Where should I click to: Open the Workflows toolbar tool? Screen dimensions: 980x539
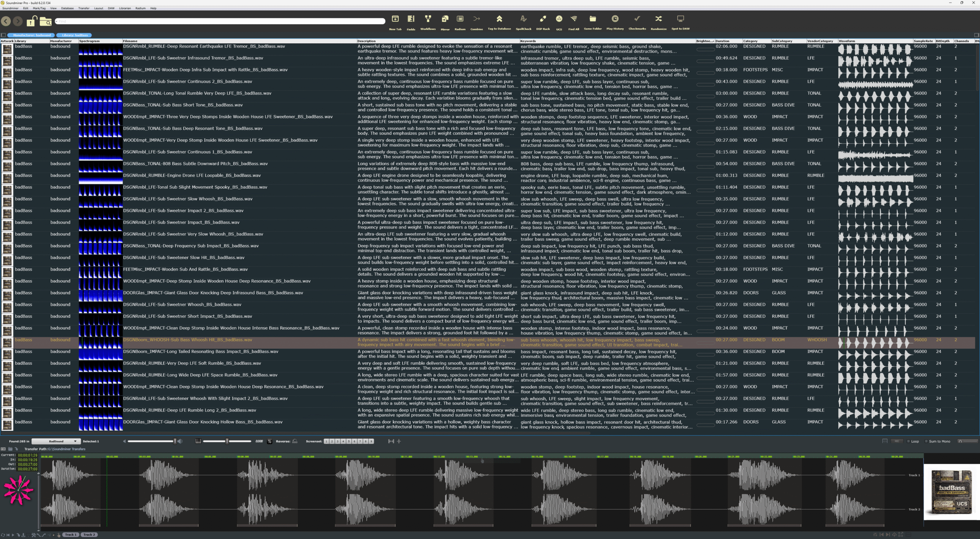pyautogui.click(x=428, y=19)
